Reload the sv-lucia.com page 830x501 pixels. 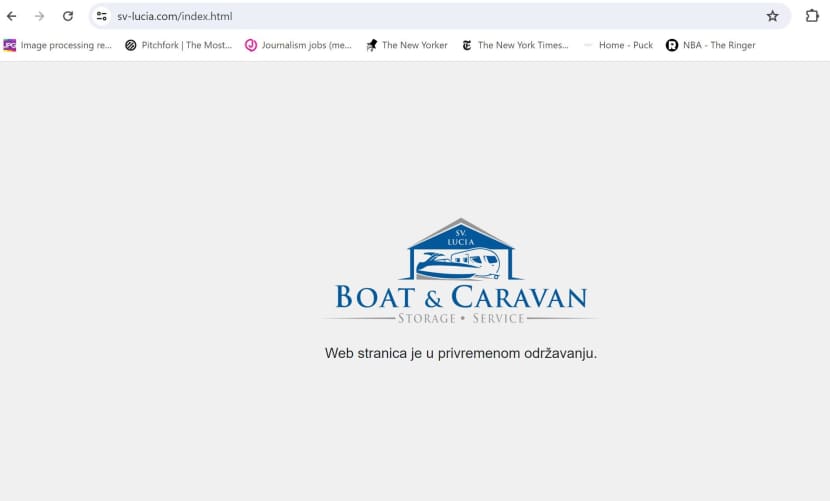click(68, 16)
